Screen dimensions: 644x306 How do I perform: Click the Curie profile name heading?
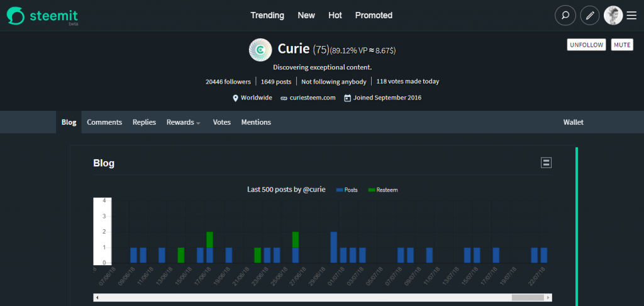[294, 49]
